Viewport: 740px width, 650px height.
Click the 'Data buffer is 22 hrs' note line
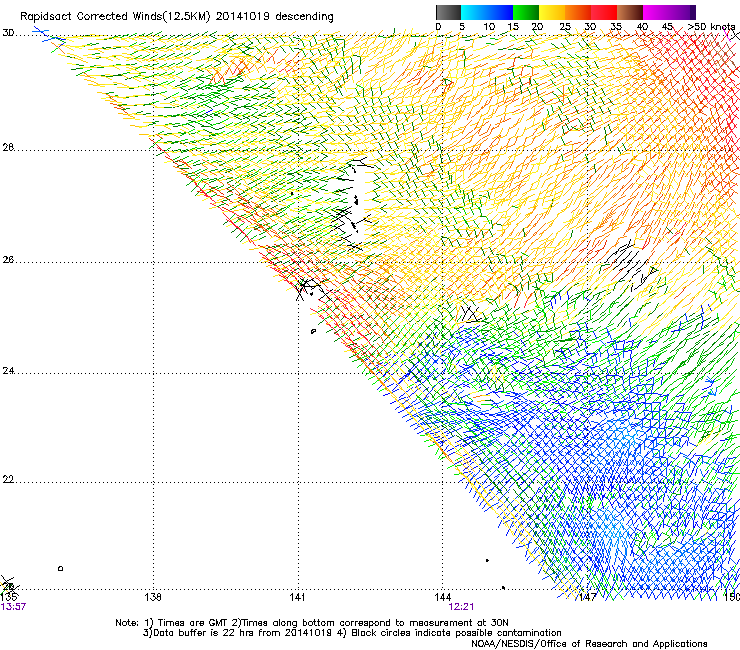pyautogui.click(x=352, y=633)
